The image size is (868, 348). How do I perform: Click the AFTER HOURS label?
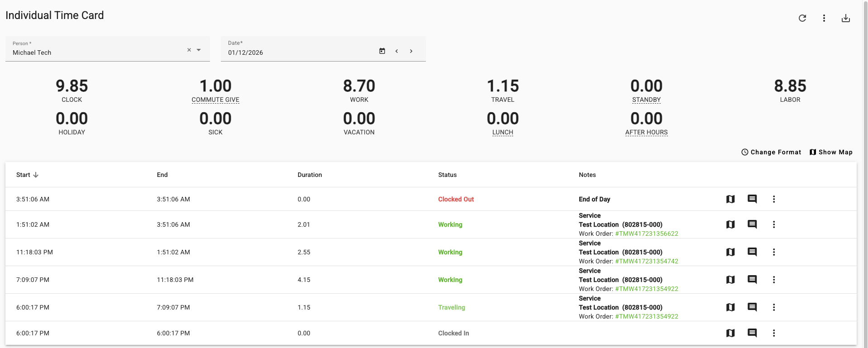coord(646,132)
